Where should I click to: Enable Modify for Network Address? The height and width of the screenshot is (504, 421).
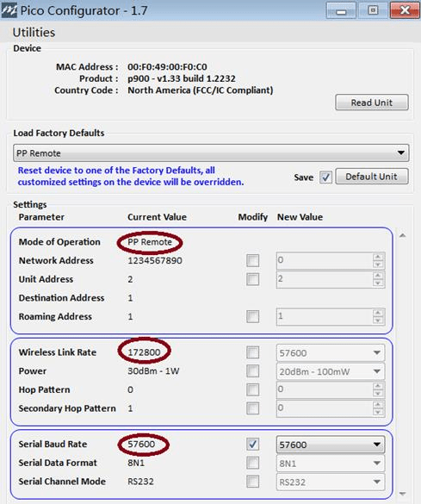253,260
